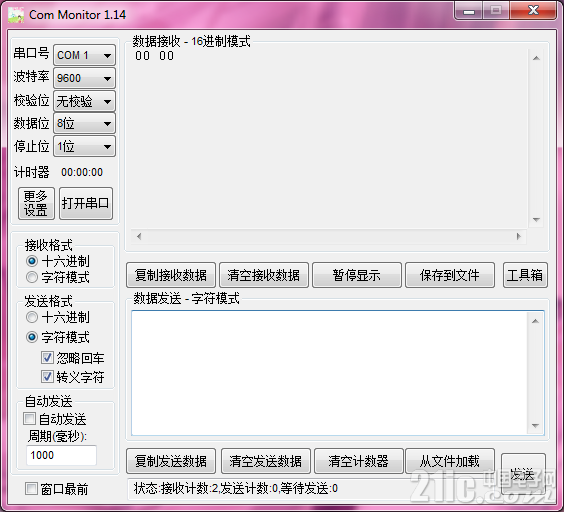Click receive area scroll right arrow

518,236
